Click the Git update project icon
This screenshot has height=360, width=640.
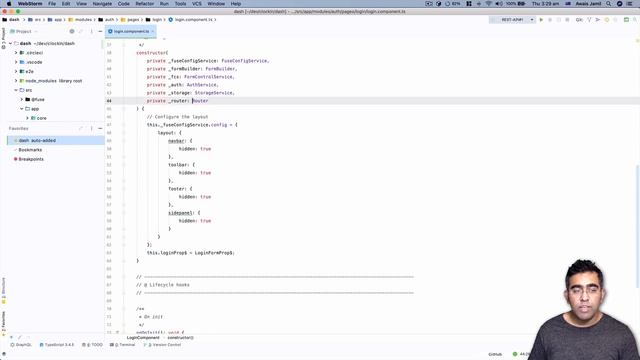[x=589, y=20]
